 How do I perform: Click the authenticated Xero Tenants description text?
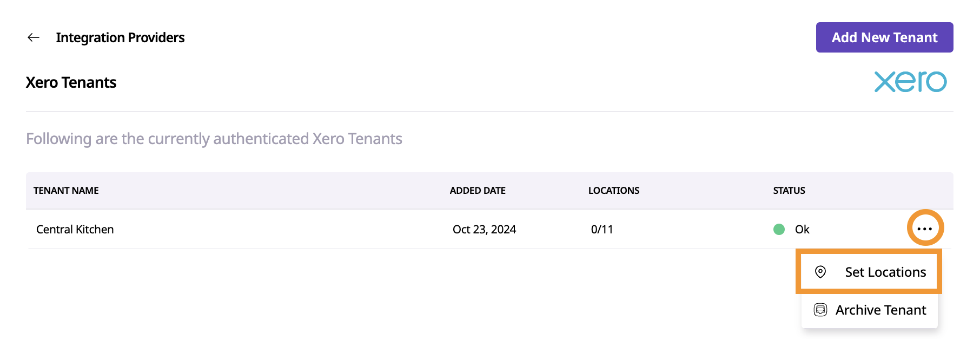click(x=214, y=139)
